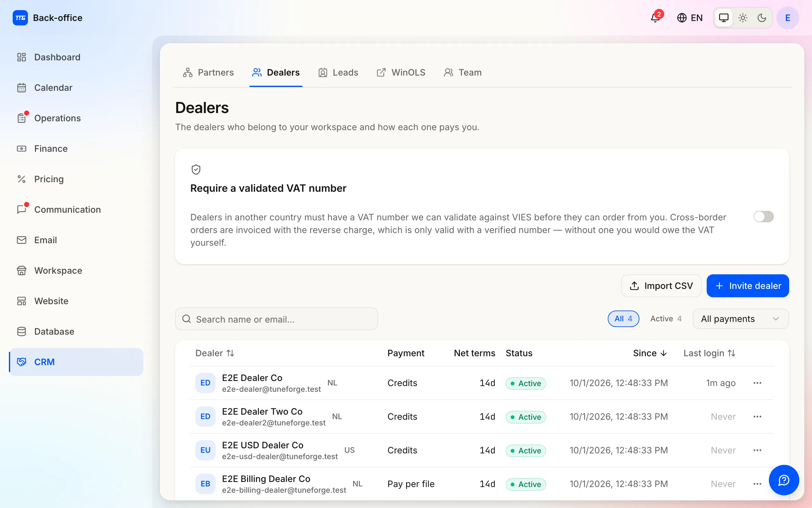The width and height of the screenshot is (812, 508).
Task: Sort table by Last login column
Action: pyautogui.click(x=709, y=353)
